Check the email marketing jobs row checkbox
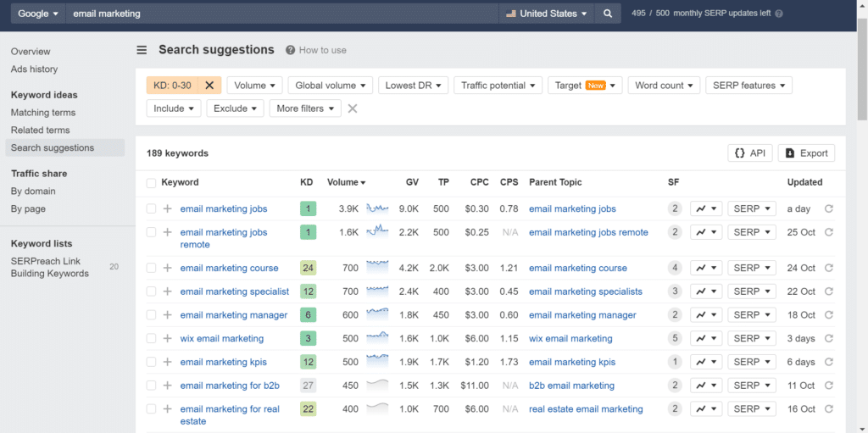 coord(151,208)
